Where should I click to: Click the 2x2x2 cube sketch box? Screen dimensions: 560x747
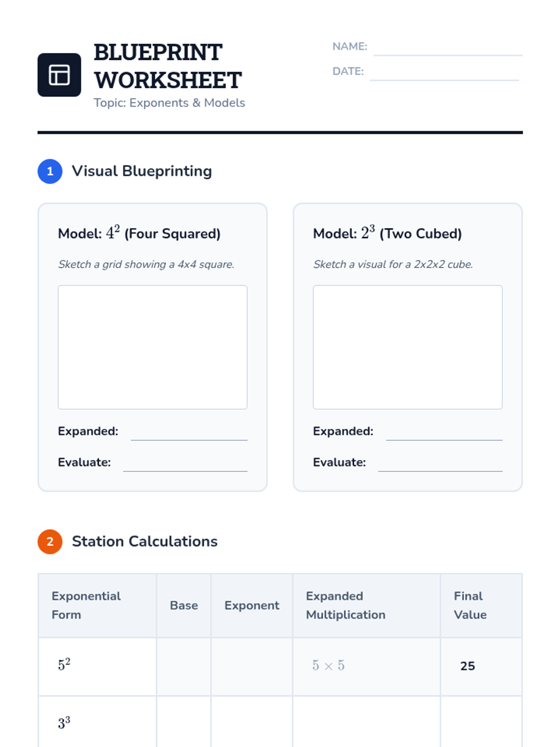pyautogui.click(x=408, y=347)
